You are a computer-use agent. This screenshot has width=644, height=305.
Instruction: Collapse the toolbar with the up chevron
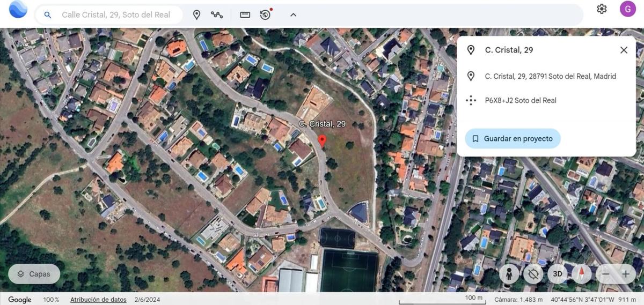[x=293, y=15]
